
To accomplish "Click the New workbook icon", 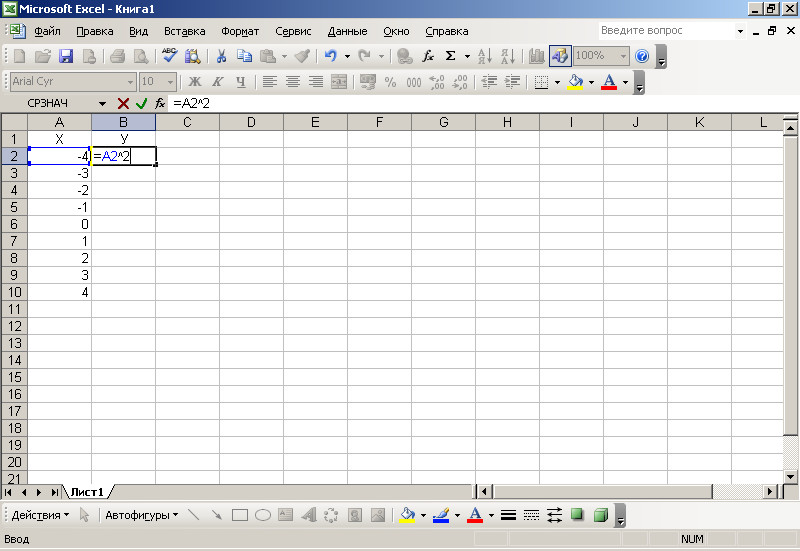I will tap(19, 56).
